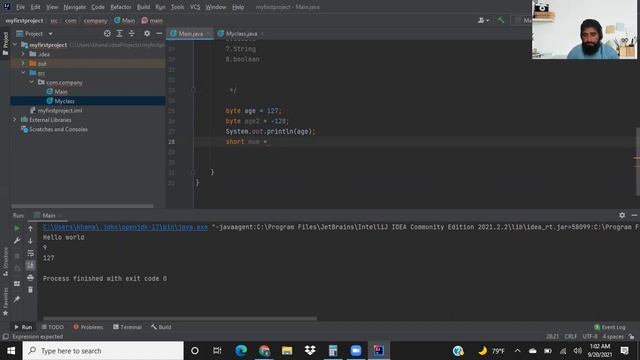Click the src breadcrumb
This screenshot has width=640, height=360.
54,20
